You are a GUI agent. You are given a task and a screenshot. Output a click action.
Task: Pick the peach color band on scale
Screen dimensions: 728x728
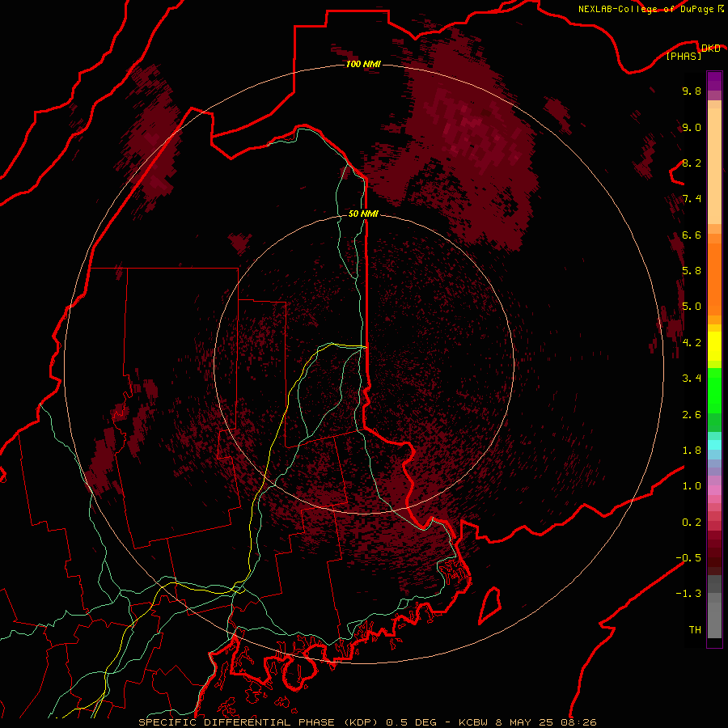point(714,166)
